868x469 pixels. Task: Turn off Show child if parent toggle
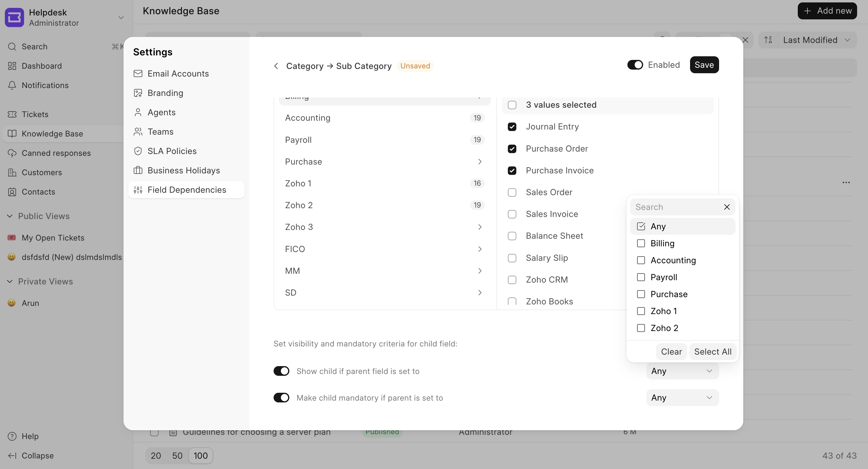[x=281, y=371]
